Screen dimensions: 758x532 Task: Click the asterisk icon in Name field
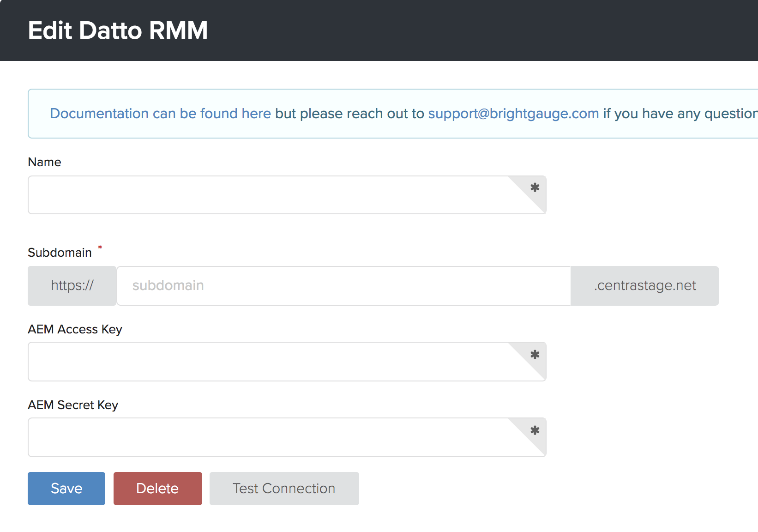tap(535, 187)
